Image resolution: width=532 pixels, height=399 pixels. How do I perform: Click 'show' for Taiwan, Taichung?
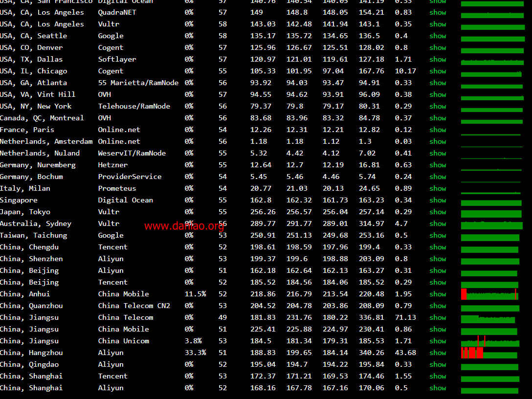pos(438,236)
